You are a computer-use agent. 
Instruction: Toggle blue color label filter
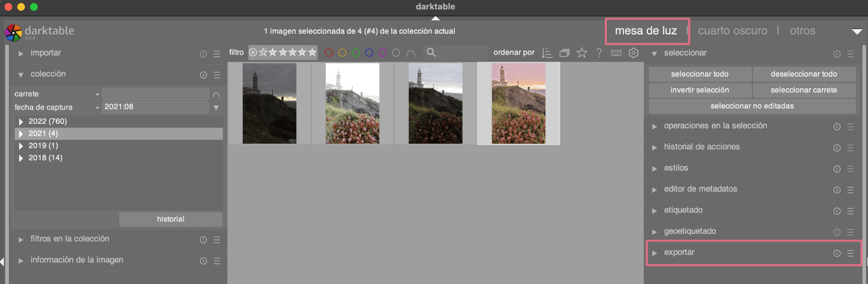coord(369,53)
